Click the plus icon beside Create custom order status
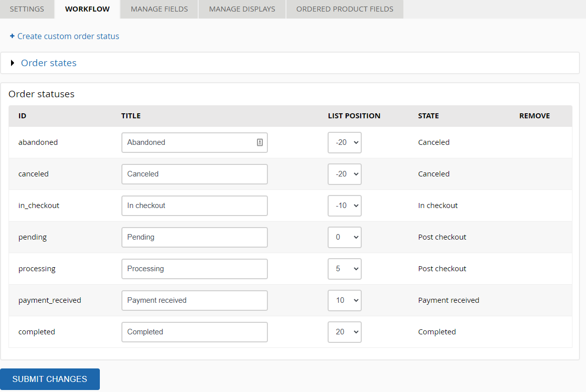Viewport: 586px width, 392px height. (12, 36)
